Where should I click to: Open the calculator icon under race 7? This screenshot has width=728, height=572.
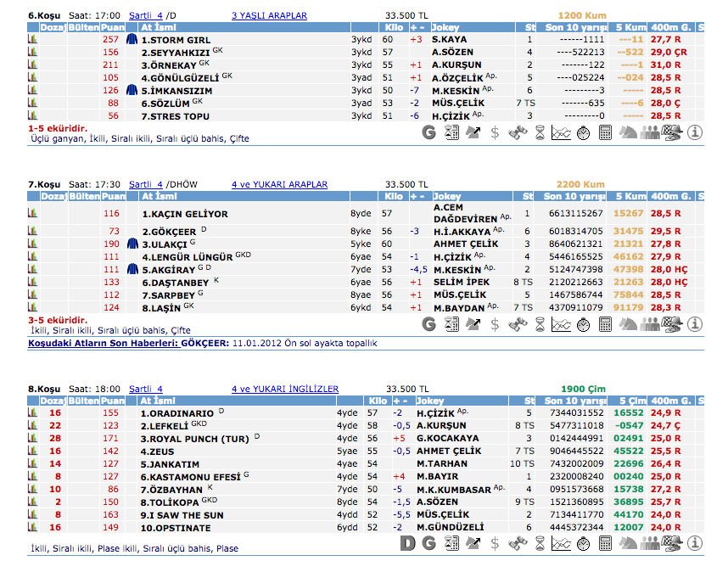point(606,324)
